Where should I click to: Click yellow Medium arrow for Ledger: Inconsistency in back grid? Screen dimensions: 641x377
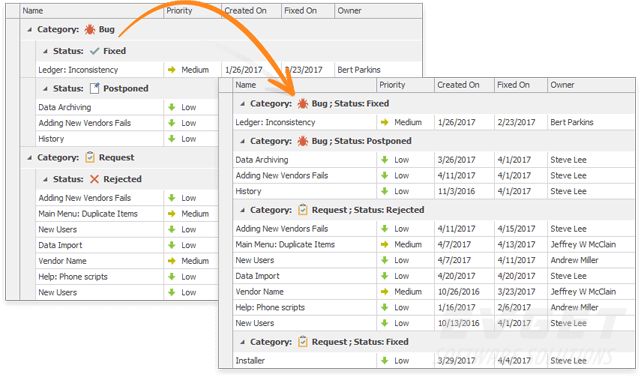172,70
